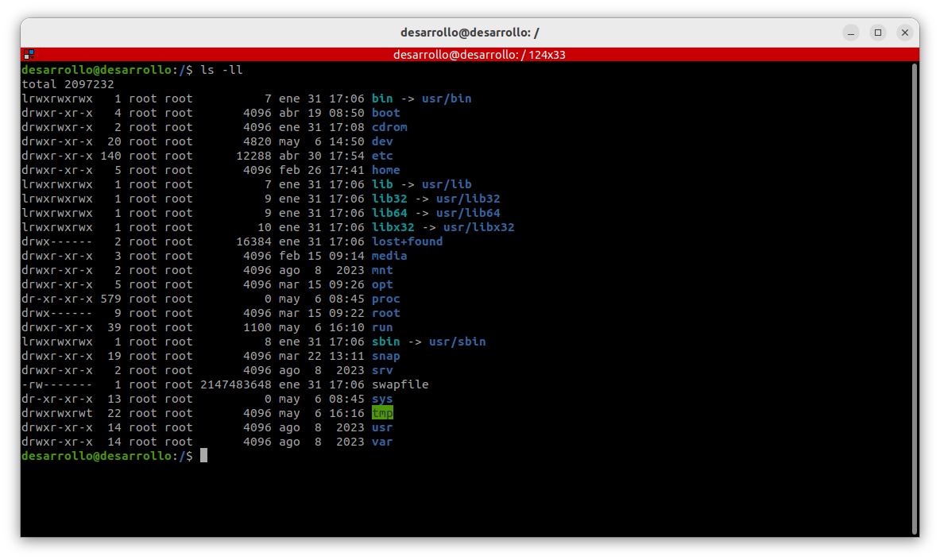This screenshot has height=560, width=940.
Task: Click the usr/sbin symlink target
Action: (457, 342)
